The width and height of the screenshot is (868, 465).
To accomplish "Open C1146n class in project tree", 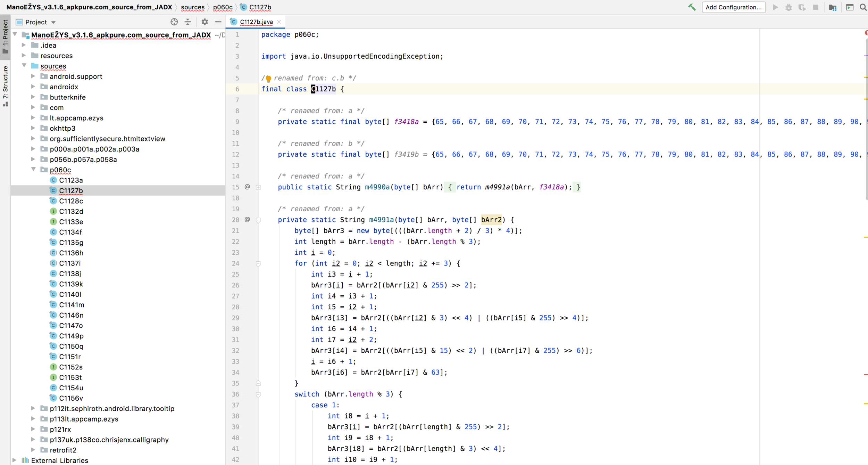I will click(x=71, y=315).
